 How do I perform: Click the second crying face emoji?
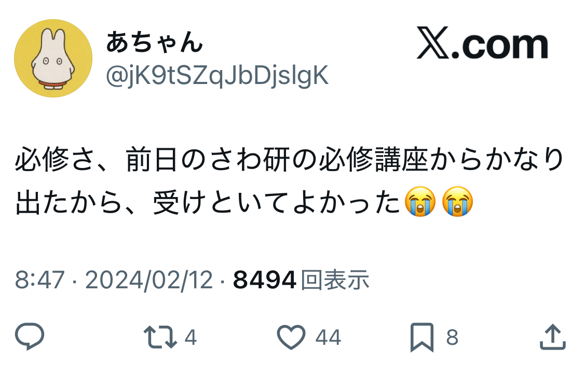click(458, 201)
